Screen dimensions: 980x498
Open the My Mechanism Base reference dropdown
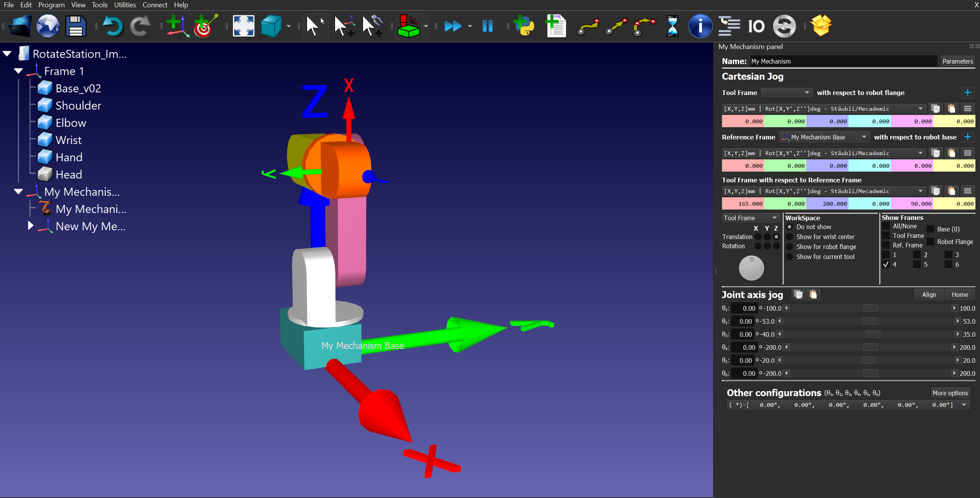coord(824,137)
